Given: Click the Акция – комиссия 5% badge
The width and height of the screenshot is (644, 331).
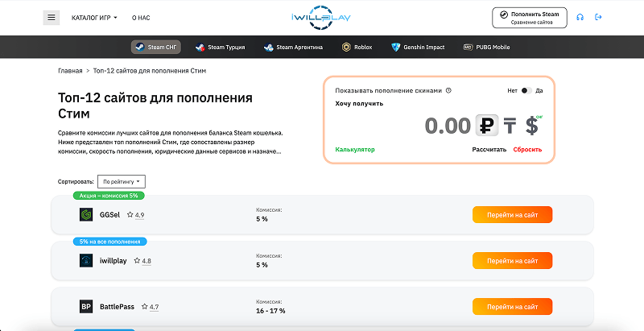Looking at the screenshot, I should click(109, 196).
